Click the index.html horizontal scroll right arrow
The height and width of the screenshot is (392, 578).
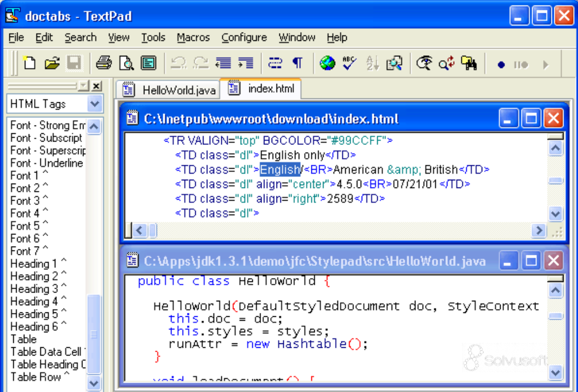539,231
